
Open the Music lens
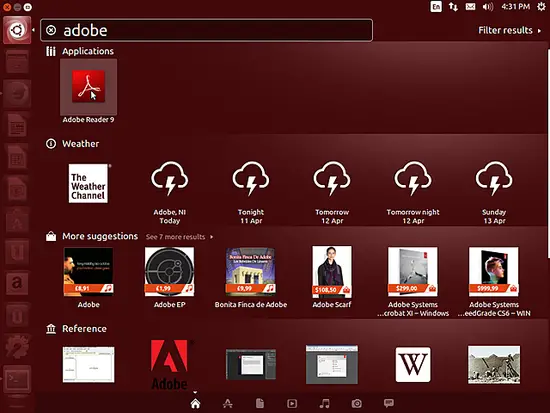[x=324, y=404]
